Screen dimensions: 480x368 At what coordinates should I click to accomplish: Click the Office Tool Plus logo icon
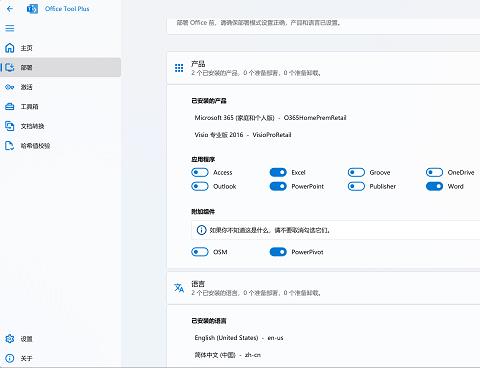coord(32,9)
